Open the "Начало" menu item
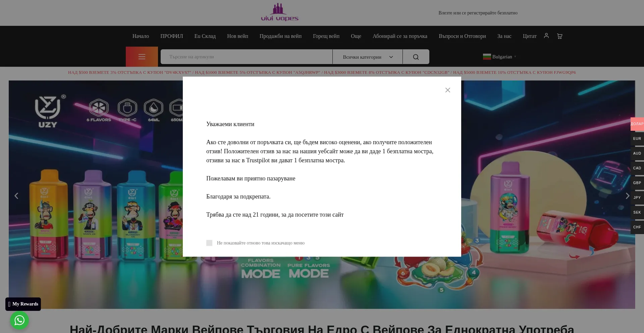The height and width of the screenshot is (333, 644). click(141, 36)
